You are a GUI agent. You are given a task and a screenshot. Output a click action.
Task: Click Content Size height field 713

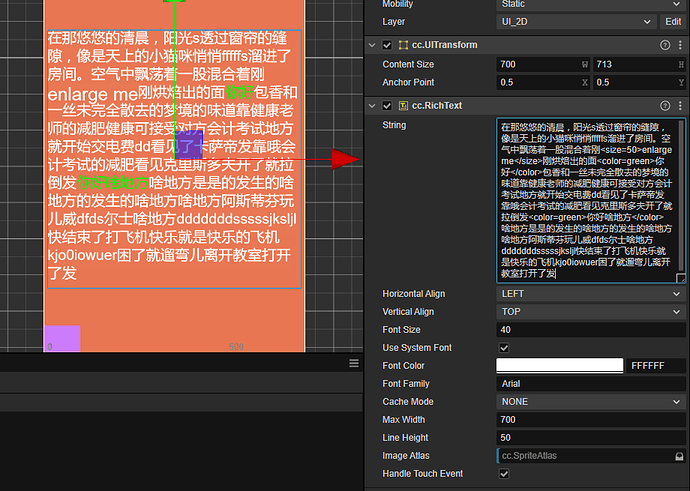639,65
